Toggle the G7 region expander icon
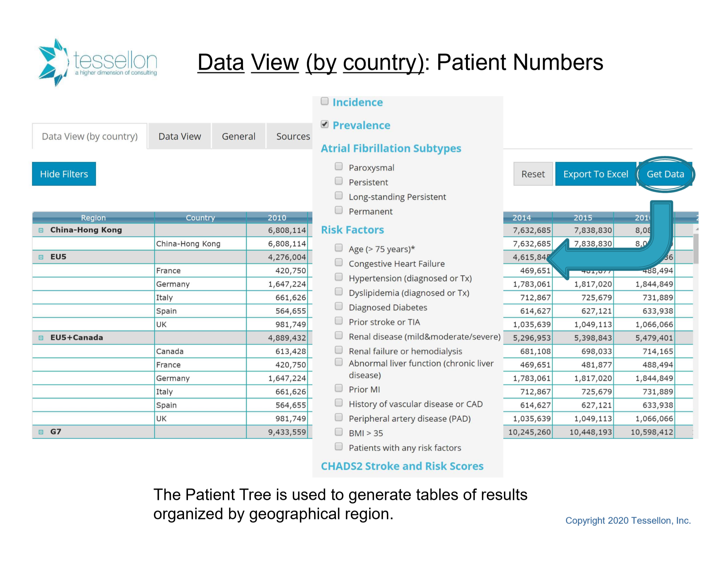Viewport: 728px width, 561px height. click(41, 432)
